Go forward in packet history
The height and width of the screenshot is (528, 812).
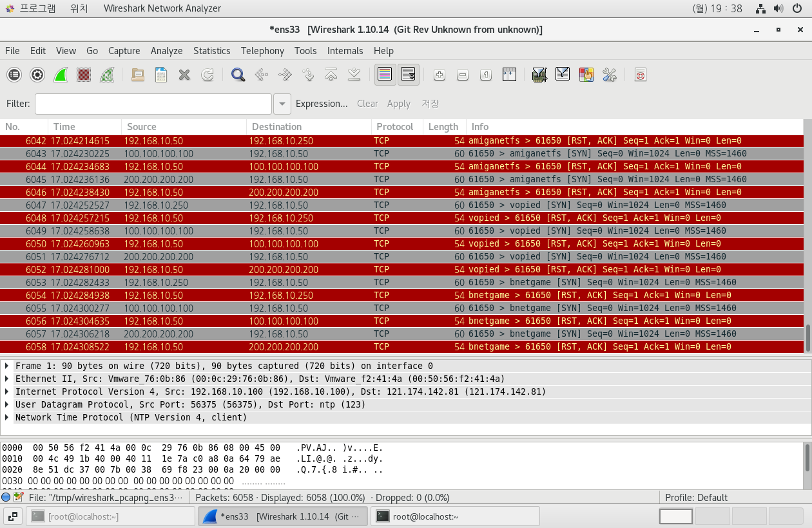coord(285,75)
